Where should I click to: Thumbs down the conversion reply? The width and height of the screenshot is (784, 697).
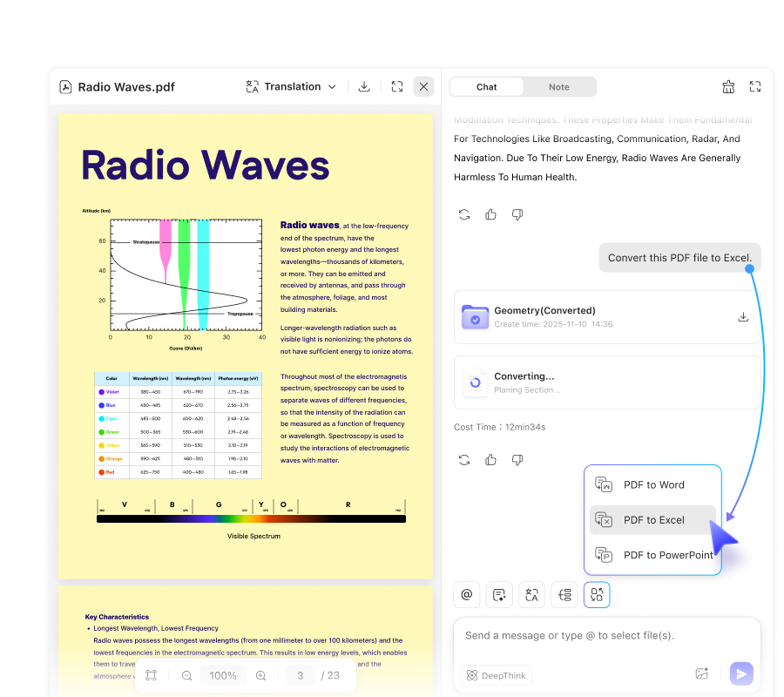(x=517, y=459)
